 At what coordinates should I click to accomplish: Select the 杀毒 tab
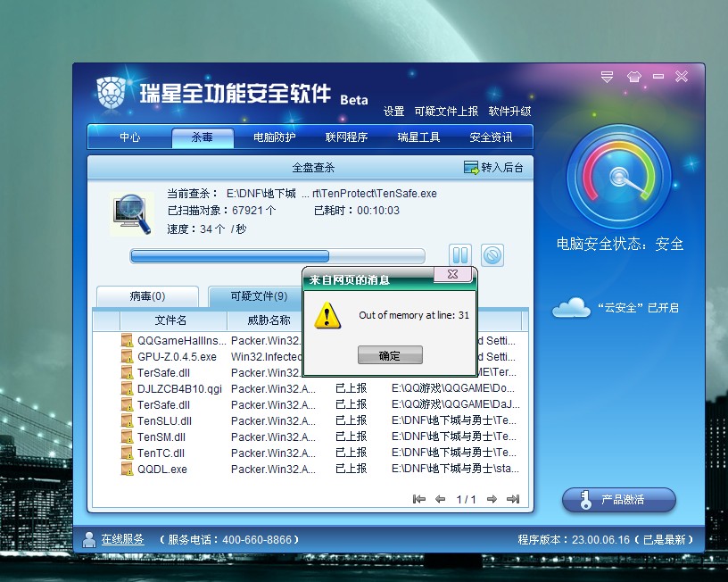coord(203,137)
